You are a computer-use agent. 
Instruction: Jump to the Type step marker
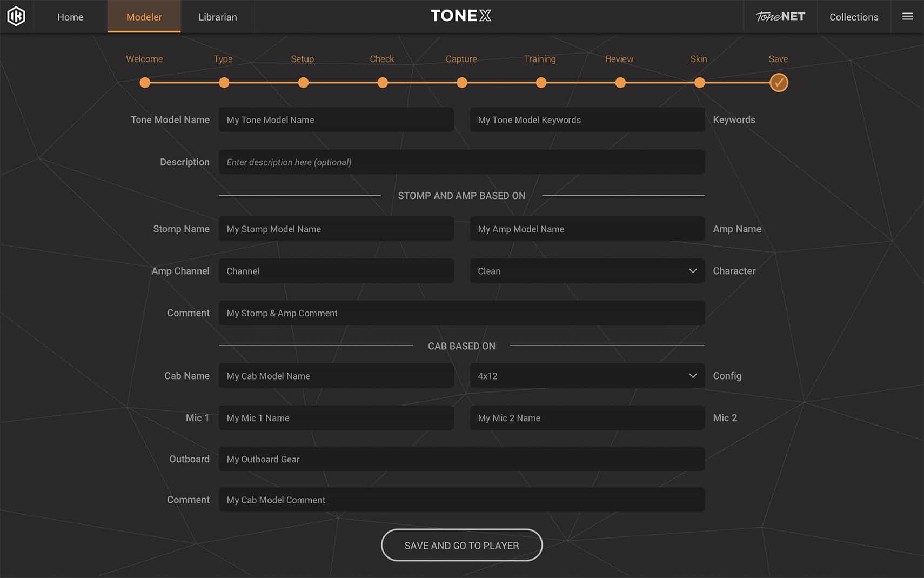[224, 83]
